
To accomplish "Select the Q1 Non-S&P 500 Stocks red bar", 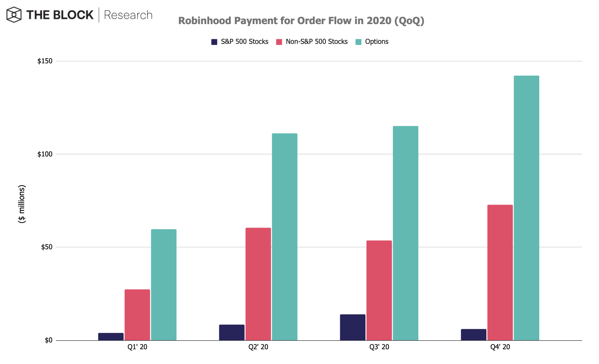I will tap(137, 315).
